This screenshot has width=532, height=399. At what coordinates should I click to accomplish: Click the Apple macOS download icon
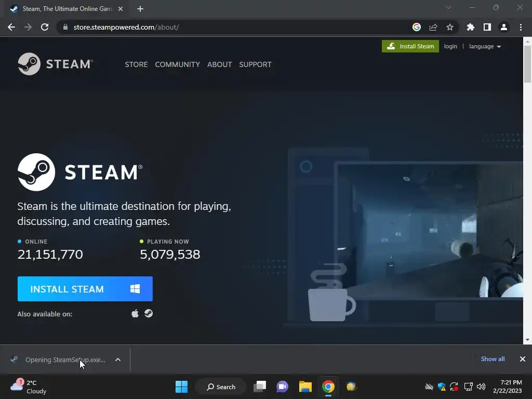tap(135, 313)
